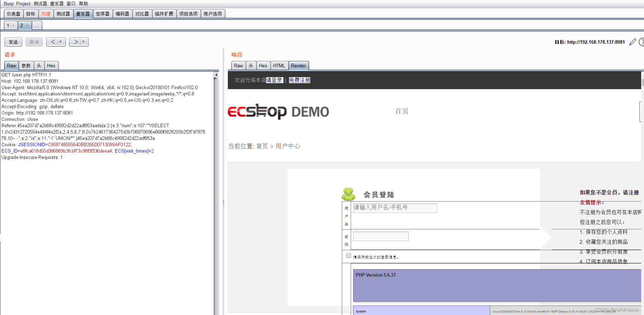Click the target URL label text

click(590, 42)
